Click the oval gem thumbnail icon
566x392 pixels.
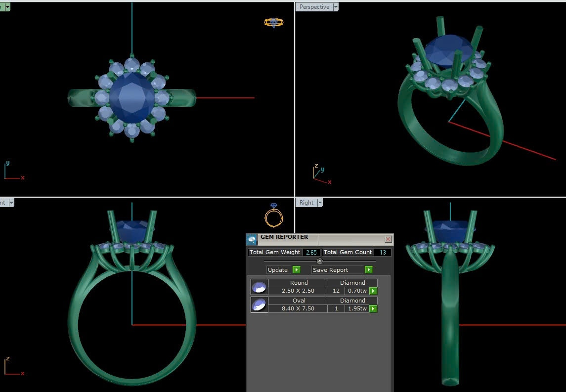(259, 305)
